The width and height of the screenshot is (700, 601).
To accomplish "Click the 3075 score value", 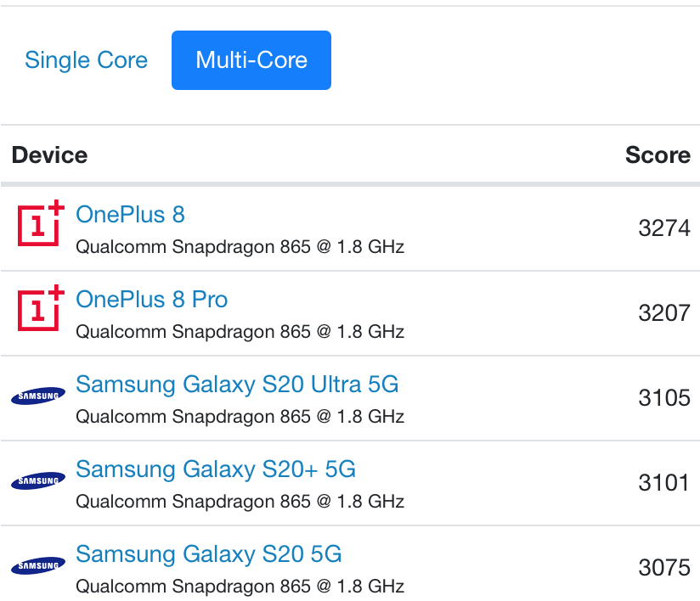I will tap(664, 567).
